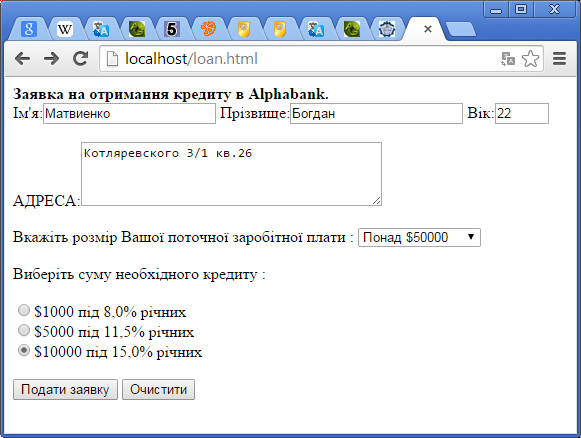Submit the form with Подати заявку
The image size is (581, 438).
[x=65, y=389]
